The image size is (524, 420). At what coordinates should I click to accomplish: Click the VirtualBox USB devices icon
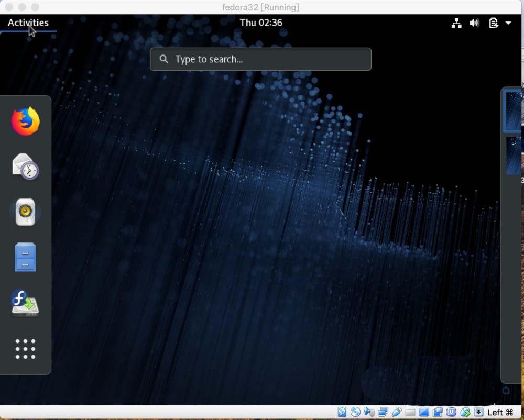pyautogui.click(x=397, y=413)
